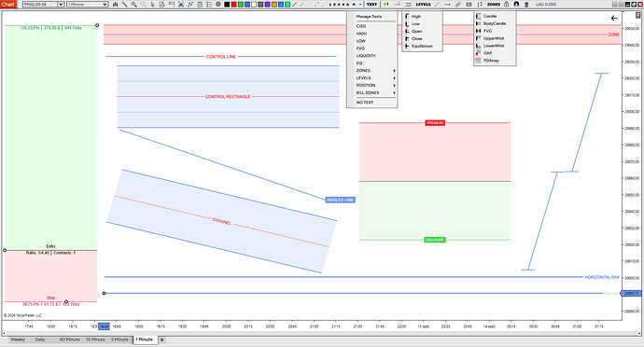
Task: Open the LEVELS toolbar dropdown
Action: tap(423, 4)
